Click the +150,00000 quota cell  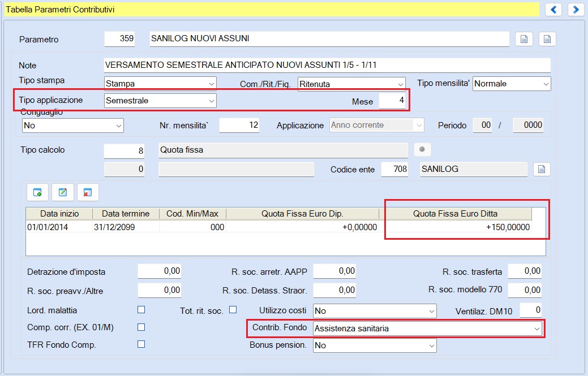[455, 227]
